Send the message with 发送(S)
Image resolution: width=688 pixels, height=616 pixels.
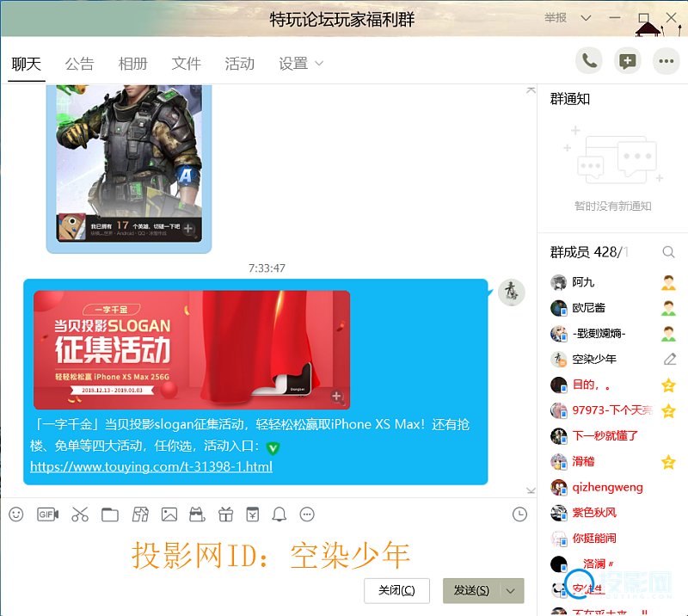471,590
